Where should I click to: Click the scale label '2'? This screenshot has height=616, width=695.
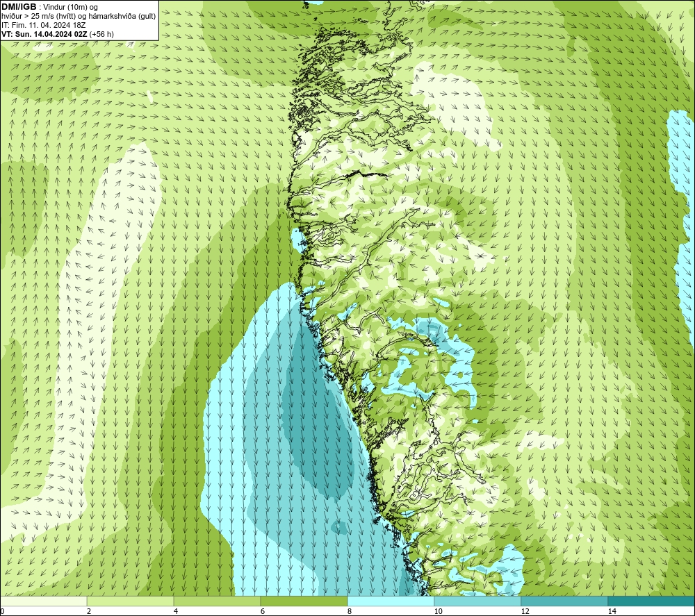point(89,611)
